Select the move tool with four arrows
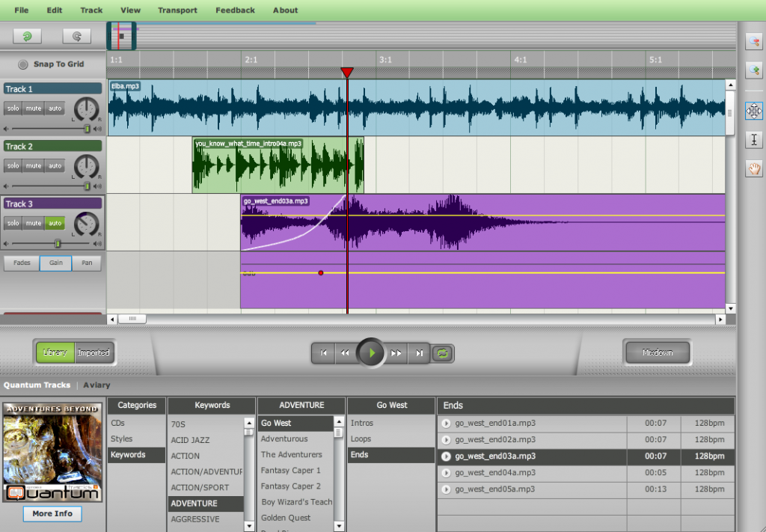 point(754,111)
